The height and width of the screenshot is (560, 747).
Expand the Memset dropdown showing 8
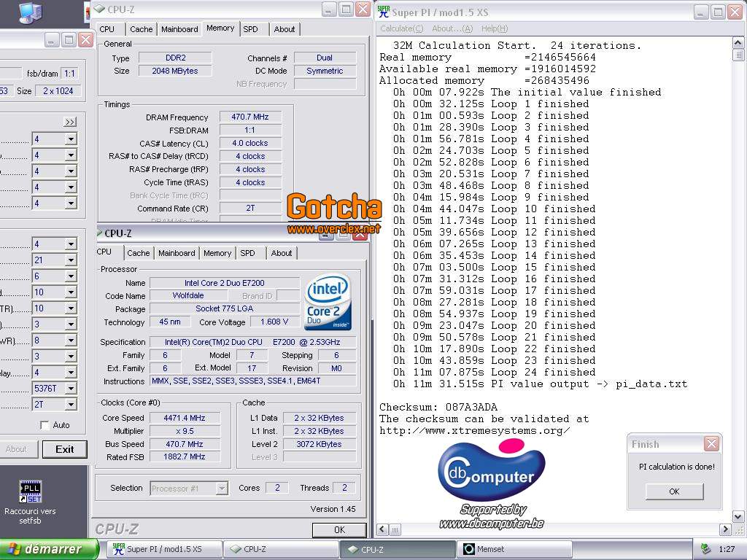click(x=71, y=341)
